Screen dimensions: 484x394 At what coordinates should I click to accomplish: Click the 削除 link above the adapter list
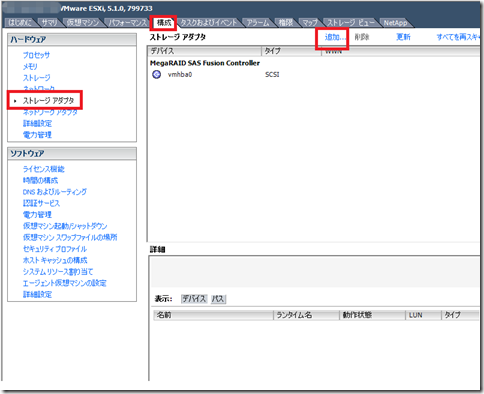[x=362, y=37]
